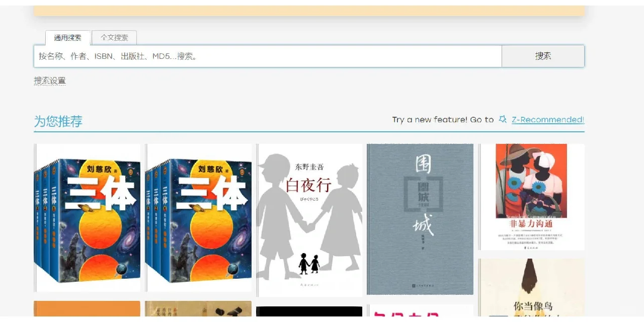Click the 为您推荐 heading
The image size is (644, 322).
[58, 121]
